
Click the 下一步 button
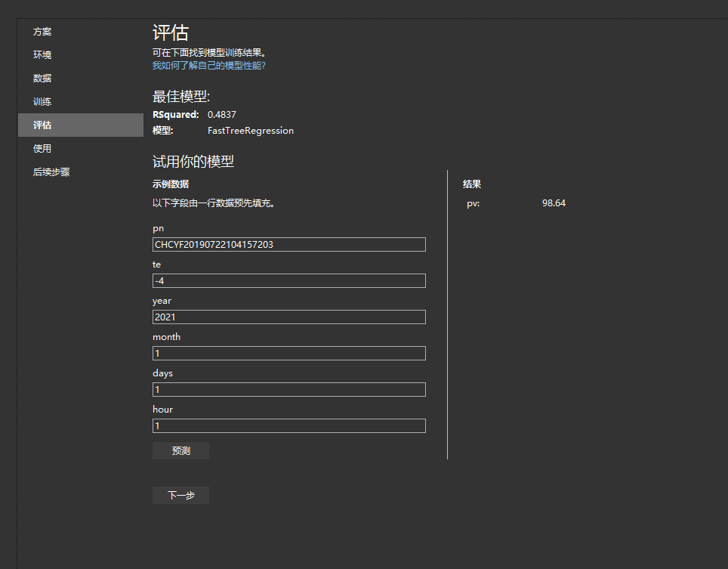(x=180, y=495)
